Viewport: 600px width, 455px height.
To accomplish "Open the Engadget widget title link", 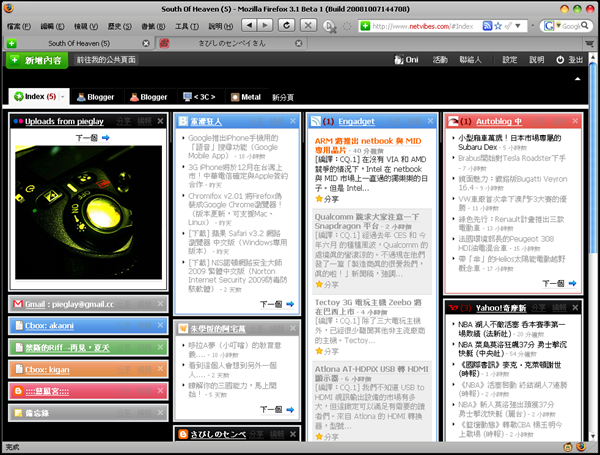I will point(356,121).
